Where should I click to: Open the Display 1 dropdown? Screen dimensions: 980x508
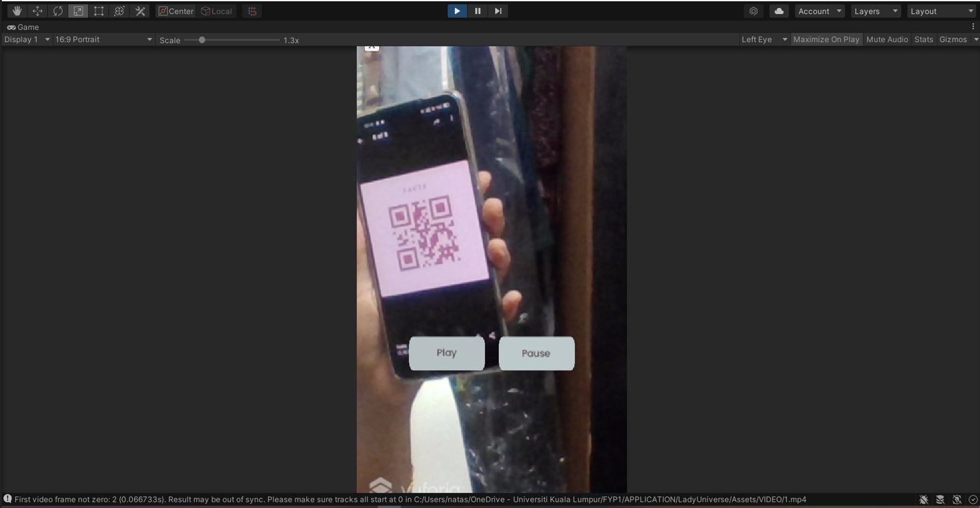[x=27, y=39]
